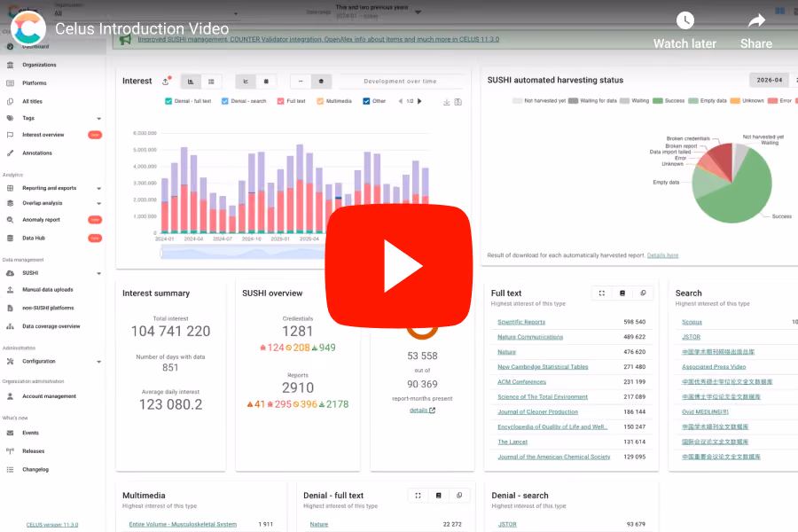Viewport: 798px width, 532px height.
Task: Open Account management menu item
Action: click(x=50, y=396)
